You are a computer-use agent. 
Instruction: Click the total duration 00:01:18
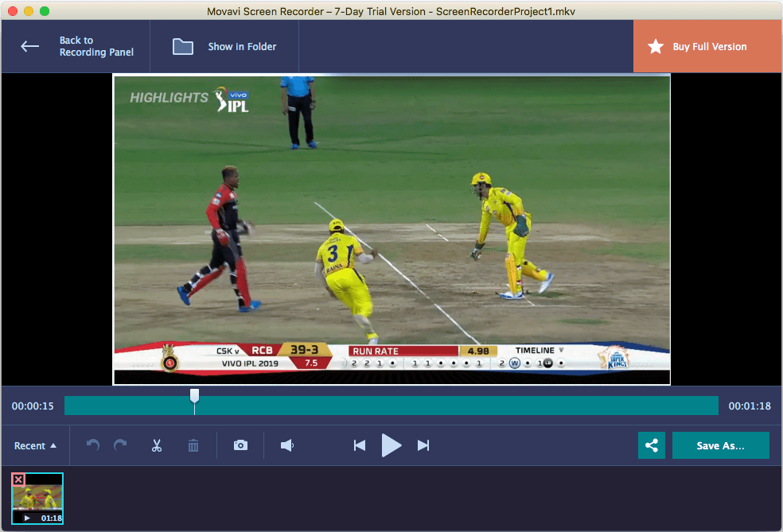pos(750,406)
